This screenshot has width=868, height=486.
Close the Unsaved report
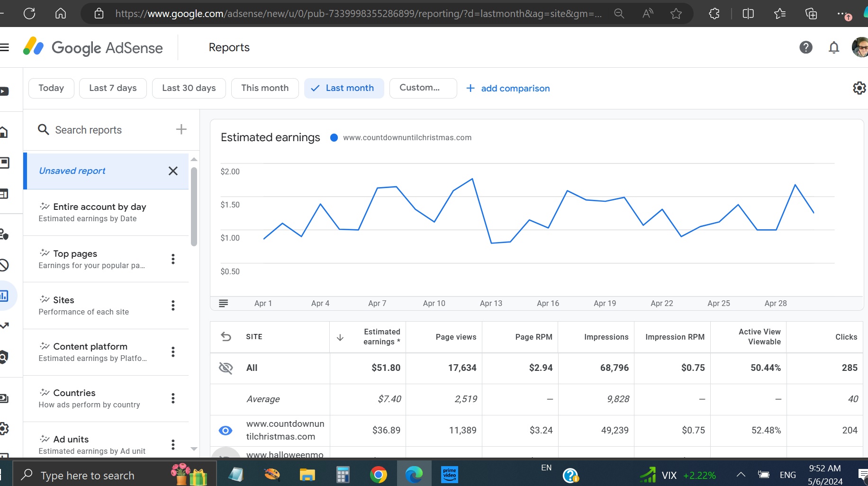pos(173,171)
